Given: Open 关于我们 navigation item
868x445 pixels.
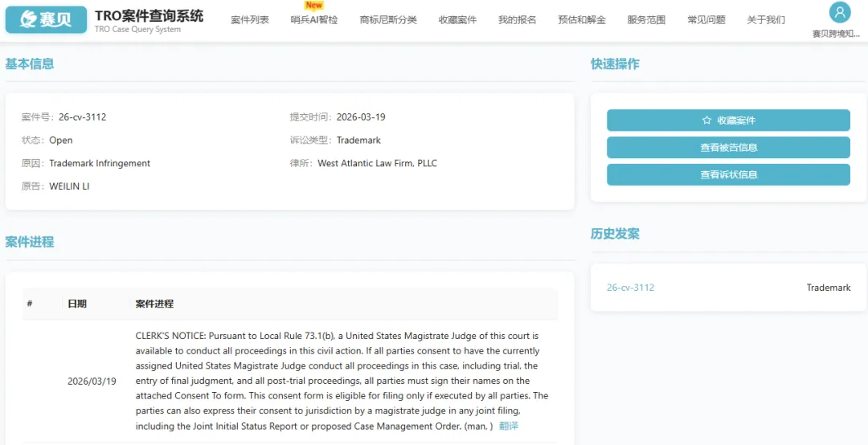Looking at the screenshot, I should point(766,20).
